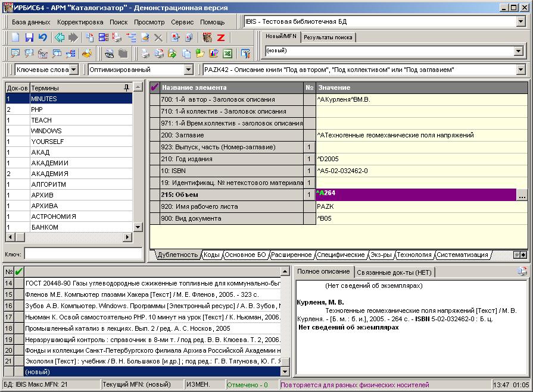Click the purple checkmark in field table header
The width and height of the screenshot is (533, 392).
(x=155, y=87)
